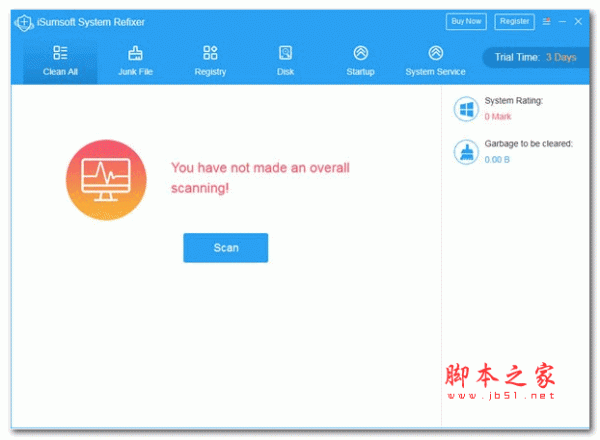Click the Register button
Image resolution: width=600 pixels, height=440 pixels.
514,21
